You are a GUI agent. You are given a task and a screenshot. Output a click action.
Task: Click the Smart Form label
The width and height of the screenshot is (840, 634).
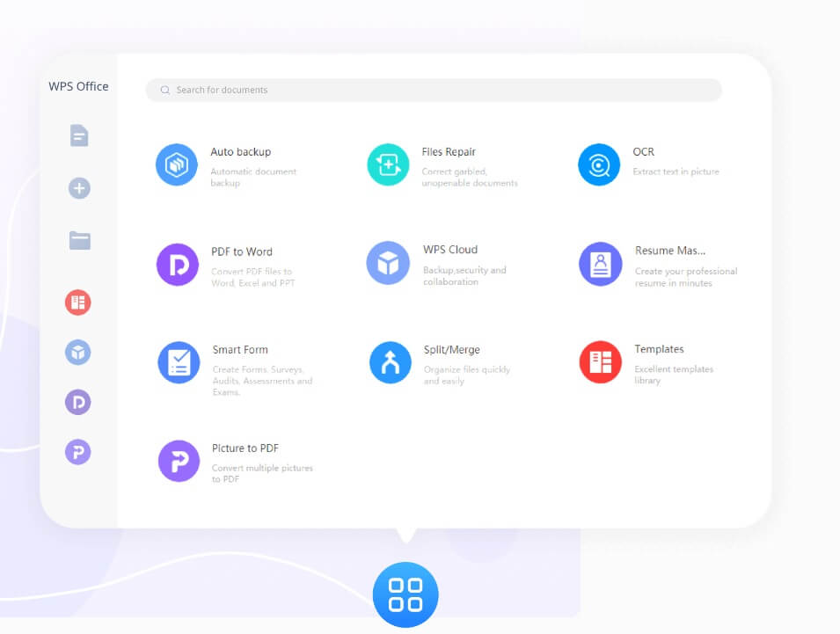[x=240, y=350]
